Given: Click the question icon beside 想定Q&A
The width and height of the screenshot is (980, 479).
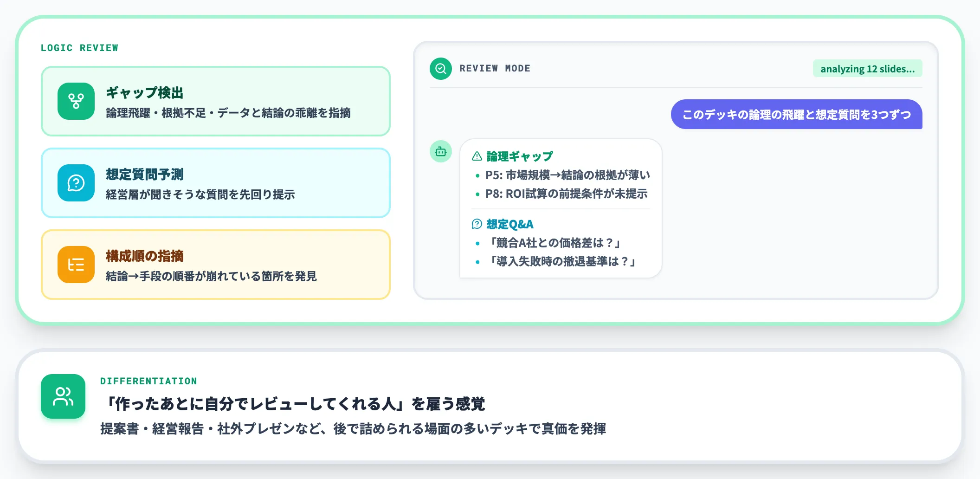Looking at the screenshot, I should pos(477,224).
